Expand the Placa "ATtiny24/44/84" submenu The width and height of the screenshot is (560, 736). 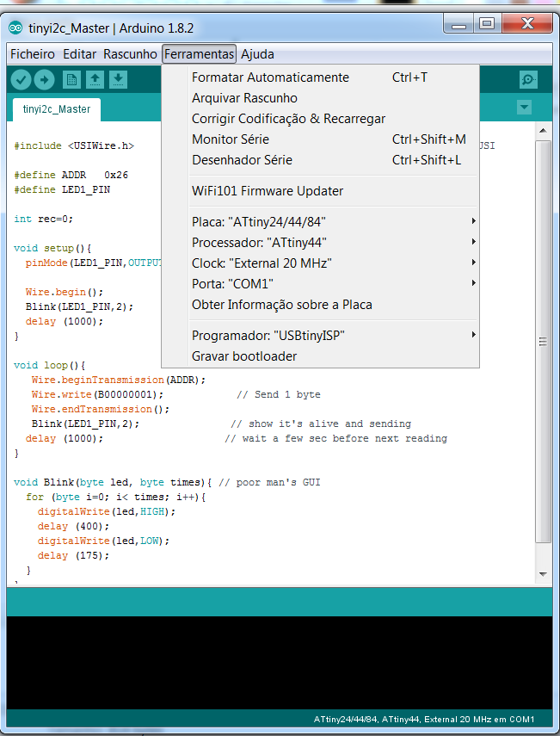click(333, 221)
